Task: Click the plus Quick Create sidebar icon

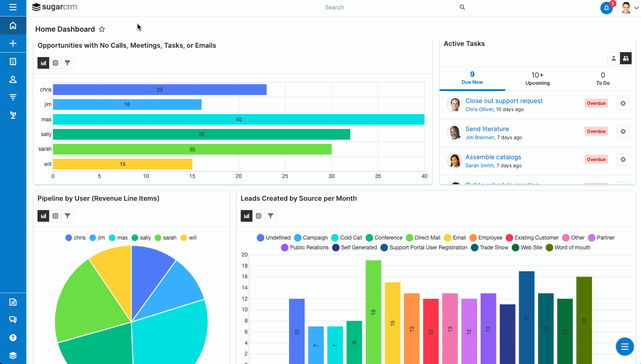Action: click(13, 43)
